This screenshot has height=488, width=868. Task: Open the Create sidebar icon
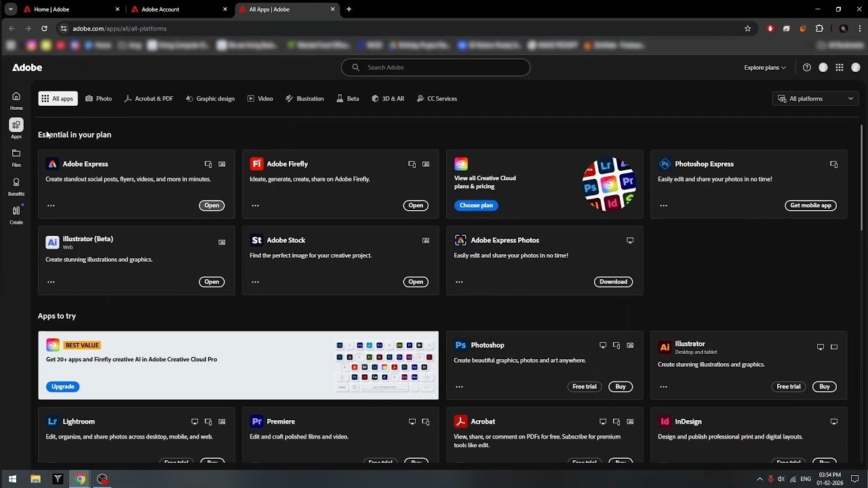tap(16, 210)
